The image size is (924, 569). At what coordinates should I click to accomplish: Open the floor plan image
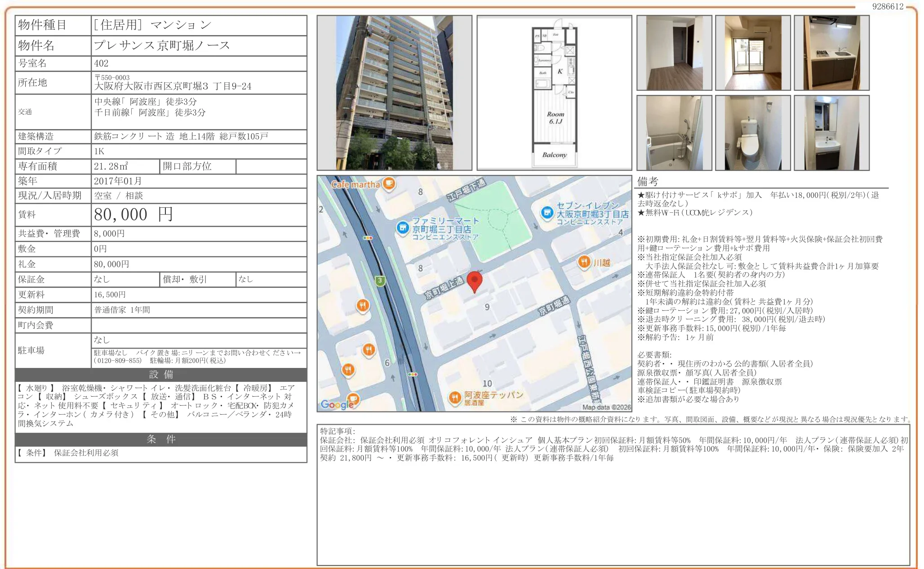554,93
